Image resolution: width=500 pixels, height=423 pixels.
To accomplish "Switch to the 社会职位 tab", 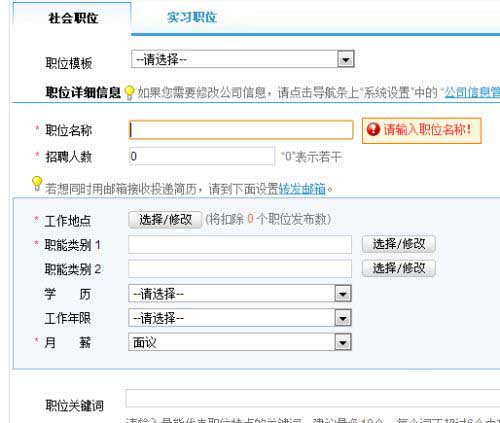I will (73, 18).
